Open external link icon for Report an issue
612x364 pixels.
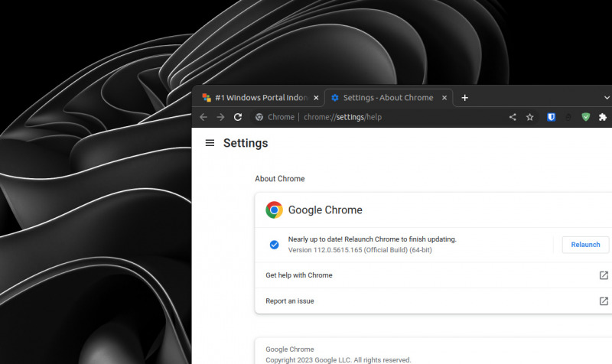(604, 301)
